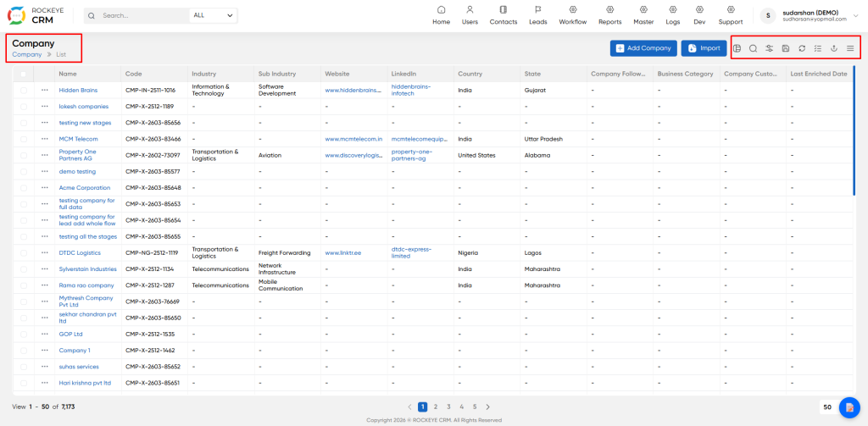Open row actions for Acme Corporation

tap(44, 187)
